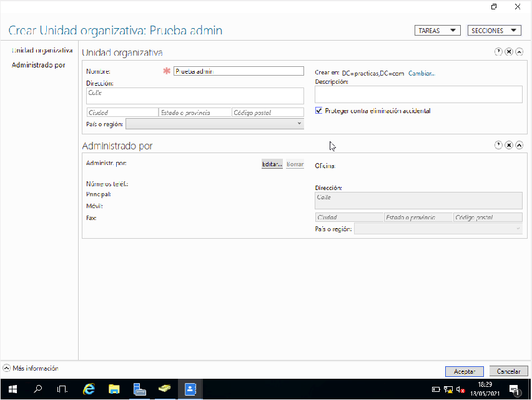532x400 pixels.
Task: Click the Cambiar... link
Action: (x=421, y=73)
